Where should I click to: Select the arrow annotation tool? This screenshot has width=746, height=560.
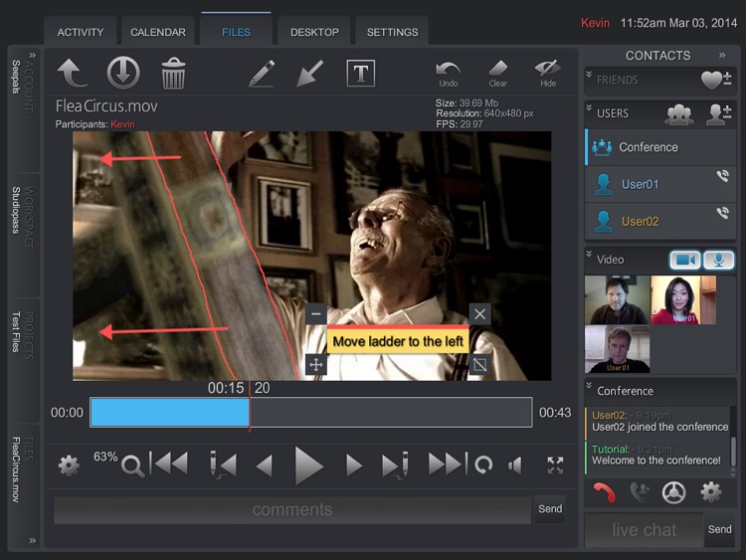pyautogui.click(x=310, y=73)
